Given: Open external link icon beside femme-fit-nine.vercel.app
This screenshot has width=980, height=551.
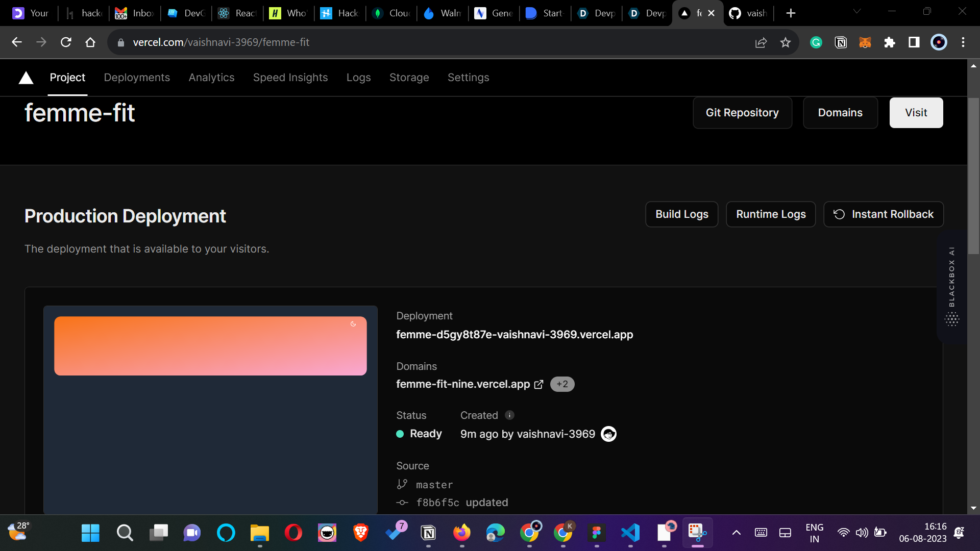Looking at the screenshot, I should [x=538, y=385].
